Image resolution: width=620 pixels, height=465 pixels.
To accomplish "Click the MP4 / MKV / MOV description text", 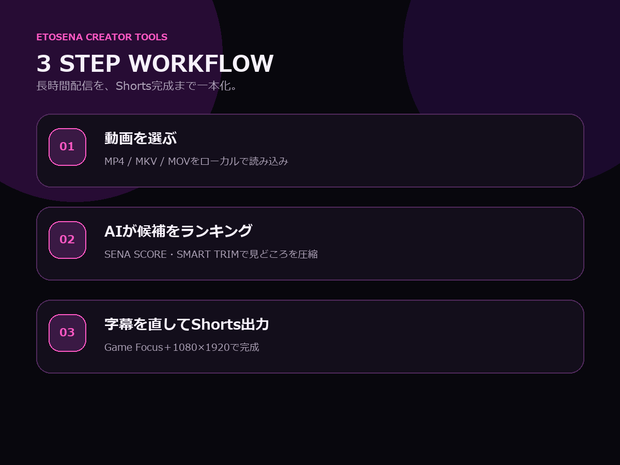I will pos(196,161).
